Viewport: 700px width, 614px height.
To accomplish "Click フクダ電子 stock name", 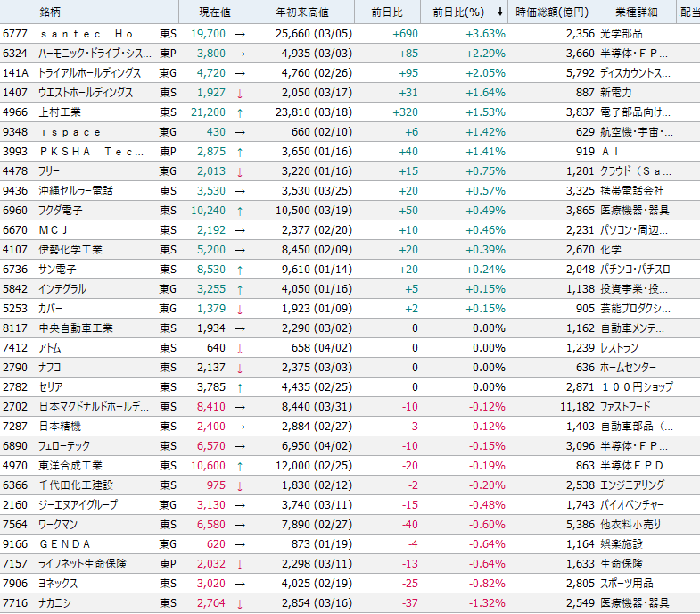I will (x=61, y=211).
